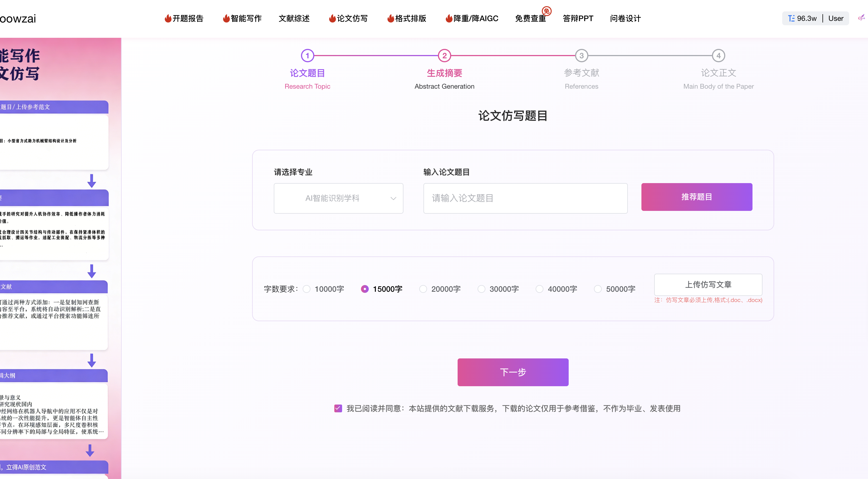Open the 问卷设计 menu item
This screenshot has width=868, height=479.
pyautogui.click(x=625, y=19)
